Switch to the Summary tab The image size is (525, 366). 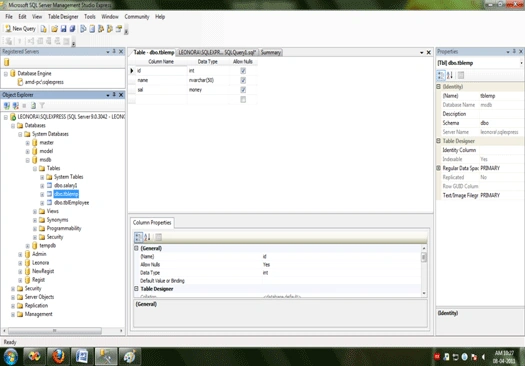click(x=271, y=53)
